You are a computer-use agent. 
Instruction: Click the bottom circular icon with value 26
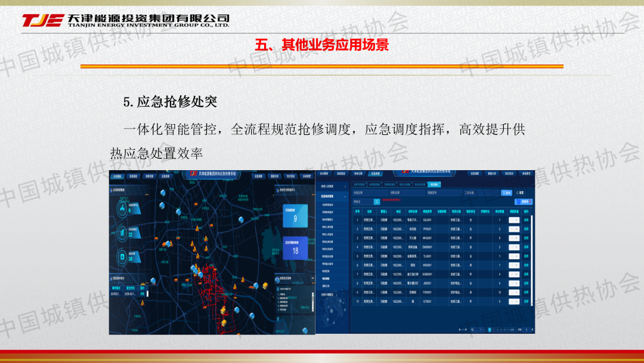click(122, 257)
